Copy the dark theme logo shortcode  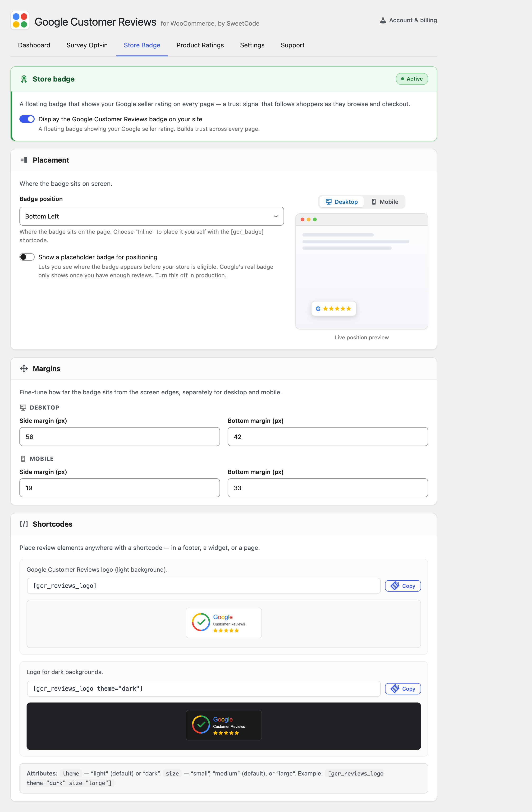click(x=403, y=689)
